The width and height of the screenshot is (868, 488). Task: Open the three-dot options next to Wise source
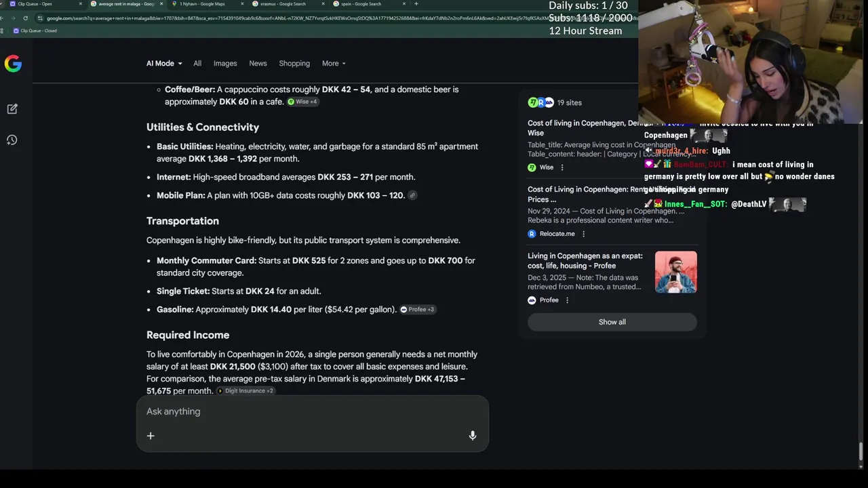tap(562, 167)
